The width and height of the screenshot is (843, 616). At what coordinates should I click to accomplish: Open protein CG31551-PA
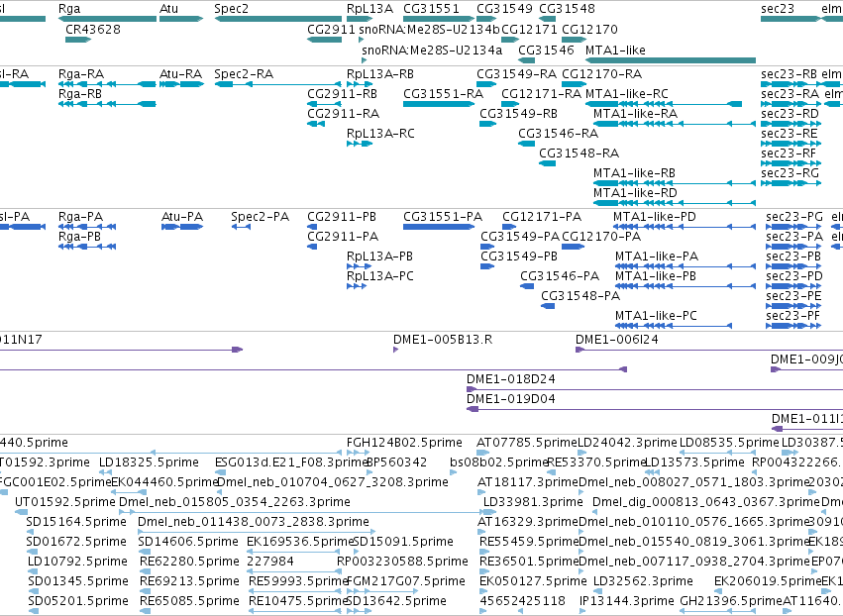click(439, 227)
